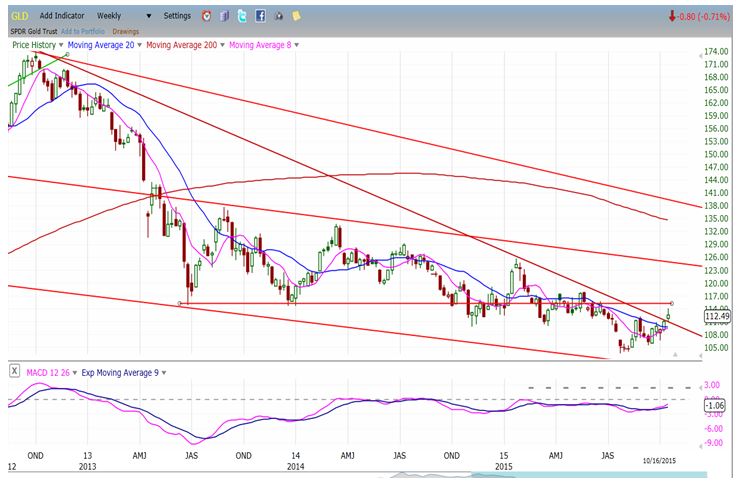Select the Moving Average 20 label

(x=101, y=45)
